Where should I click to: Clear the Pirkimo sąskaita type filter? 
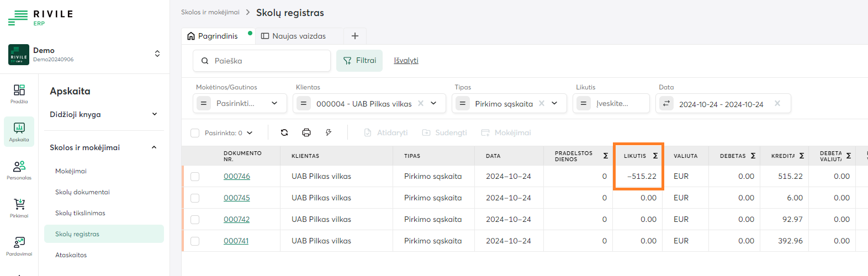coord(542,103)
